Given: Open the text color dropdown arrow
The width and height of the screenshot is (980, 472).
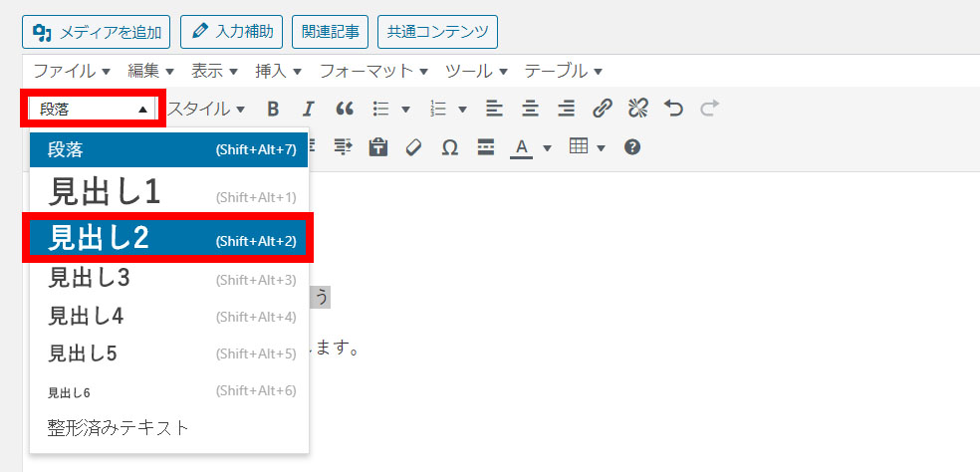Looking at the screenshot, I should pyautogui.click(x=547, y=148).
